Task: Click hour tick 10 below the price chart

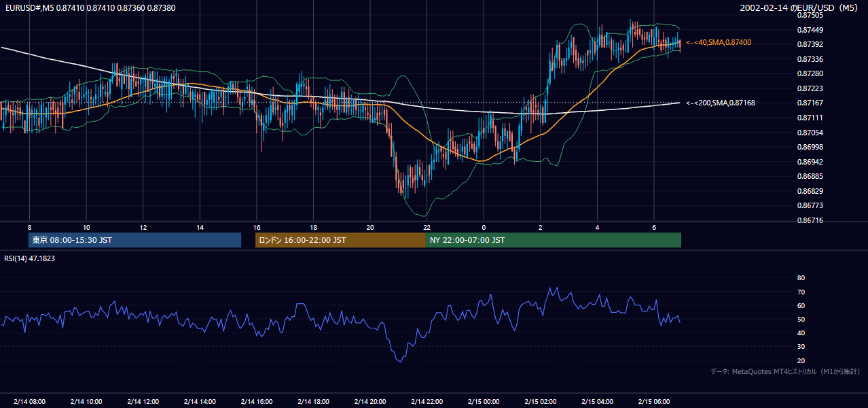Action: (86, 227)
